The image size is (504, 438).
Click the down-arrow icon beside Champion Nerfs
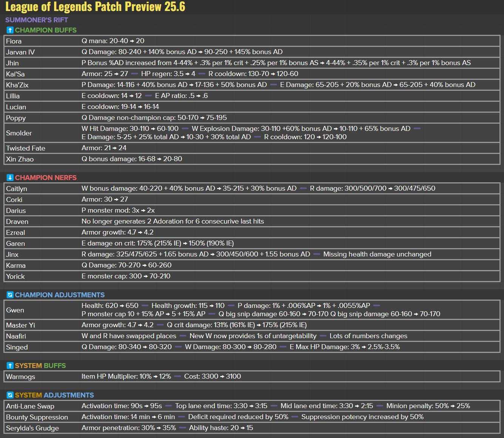coord(10,178)
